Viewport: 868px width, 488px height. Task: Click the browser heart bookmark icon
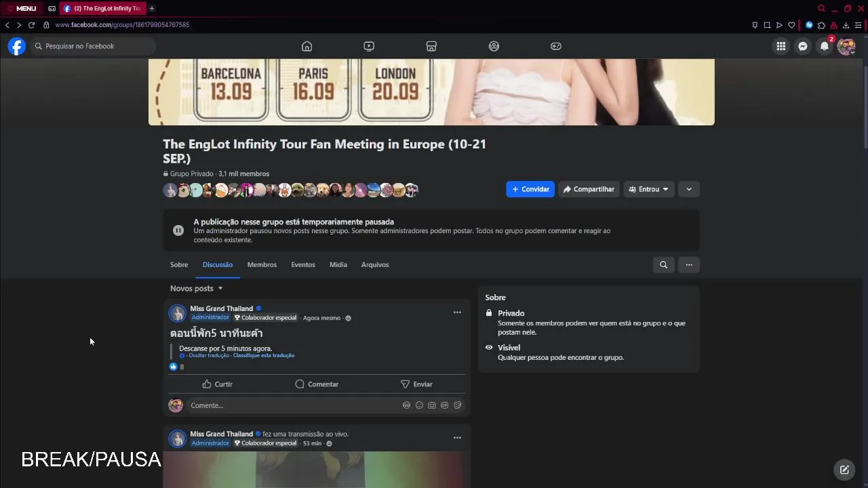pyautogui.click(x=791, y=25)
